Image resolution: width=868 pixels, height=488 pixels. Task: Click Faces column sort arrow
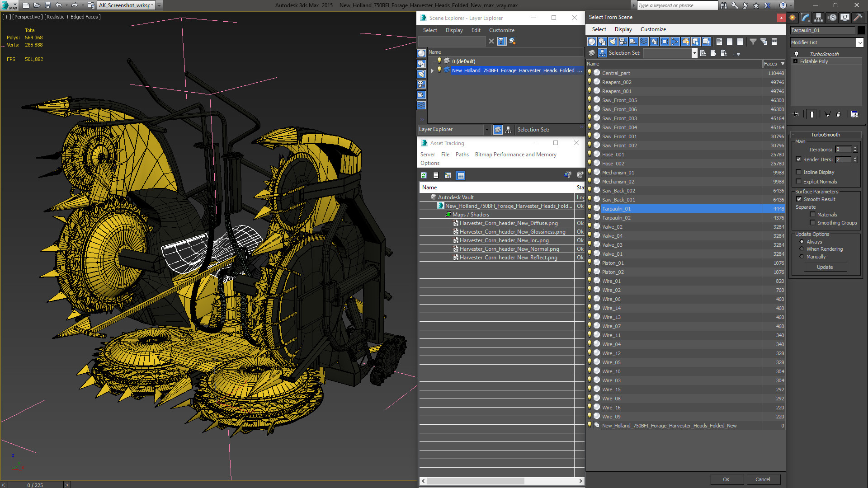(783, 64)
